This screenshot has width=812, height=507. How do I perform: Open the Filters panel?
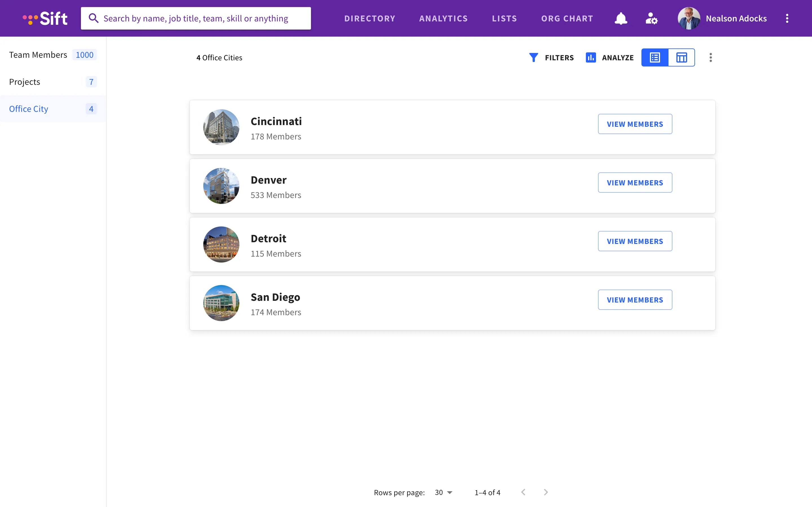coord(551,57)
